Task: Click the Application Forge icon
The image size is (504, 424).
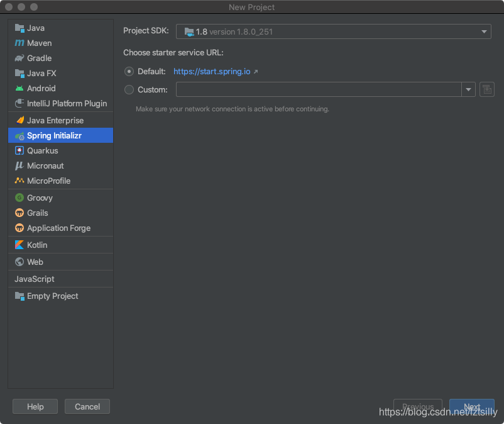Action: [19, 228]
